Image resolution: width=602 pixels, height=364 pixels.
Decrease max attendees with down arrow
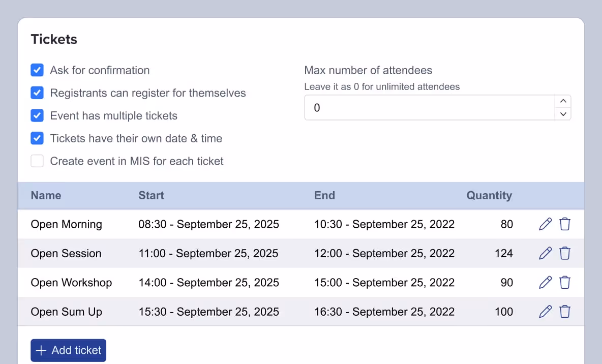click(x=563, y=114)
